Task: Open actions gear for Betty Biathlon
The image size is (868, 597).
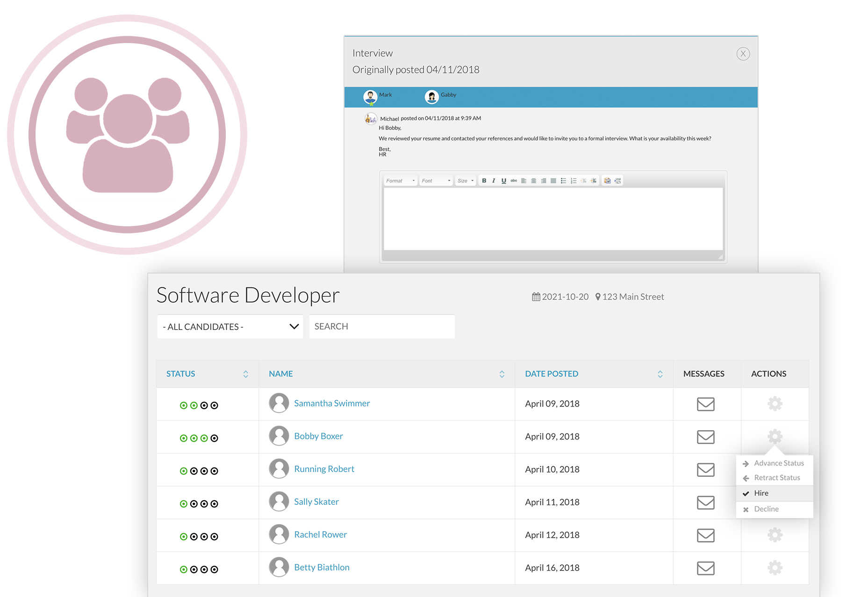Action: [775, 568]
